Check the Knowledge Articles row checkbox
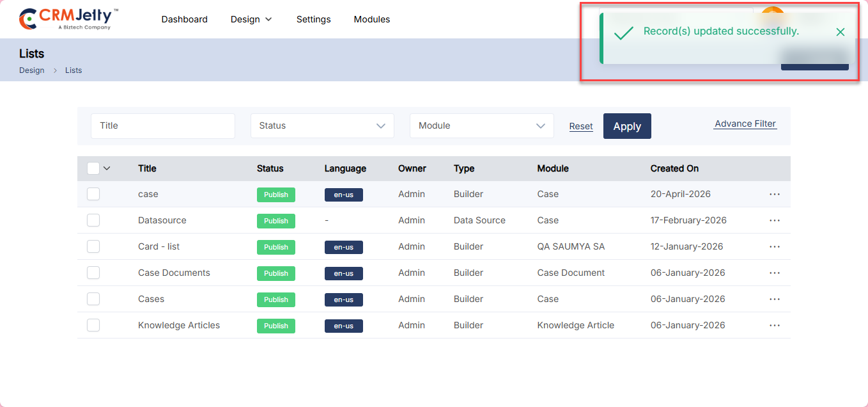This screenshot has width=868, height=407. tap(93, 325)
